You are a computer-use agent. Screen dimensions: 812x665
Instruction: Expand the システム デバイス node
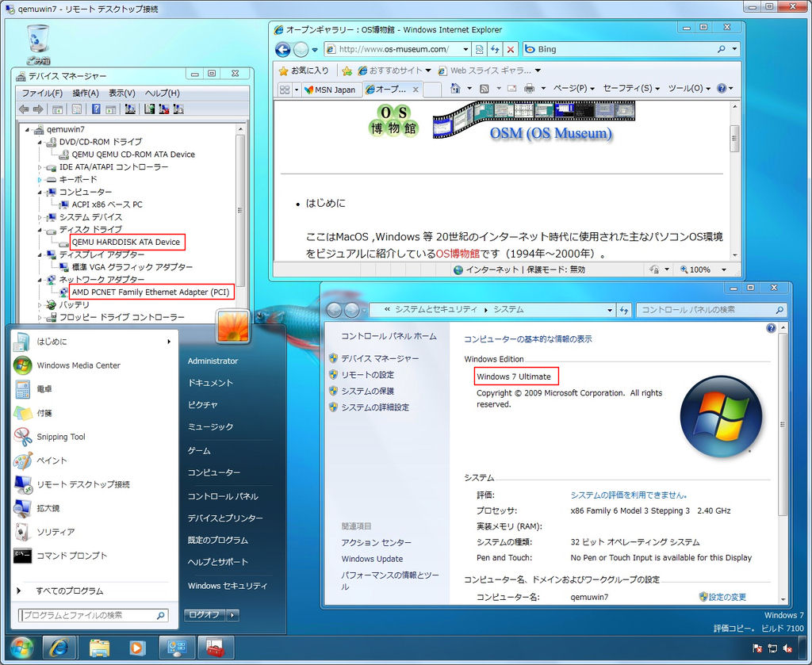point(40,217)
